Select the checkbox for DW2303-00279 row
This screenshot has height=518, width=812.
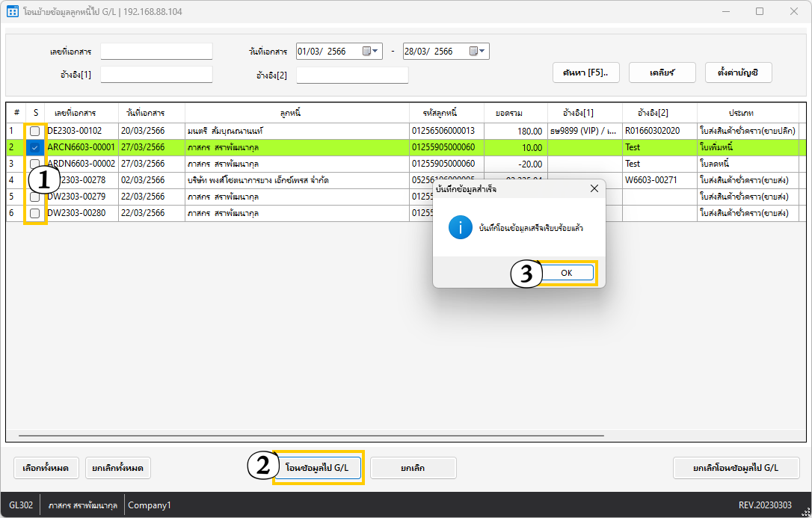tap(35, 197)
